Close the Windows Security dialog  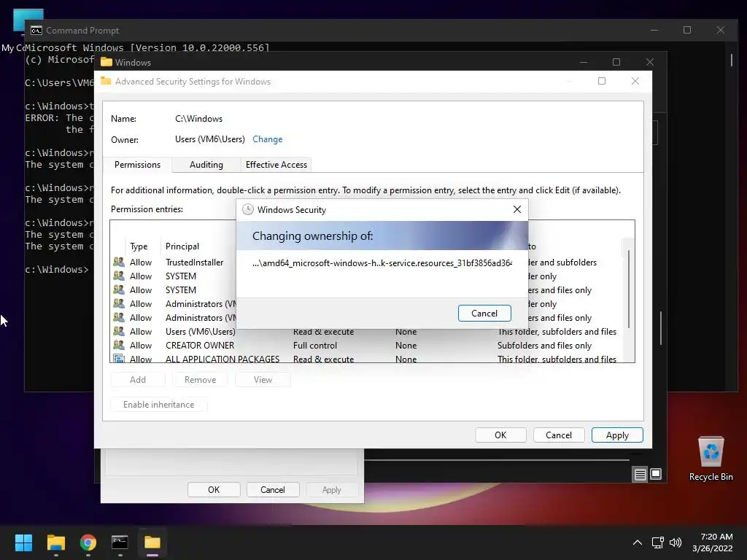(x=517, y=209)
